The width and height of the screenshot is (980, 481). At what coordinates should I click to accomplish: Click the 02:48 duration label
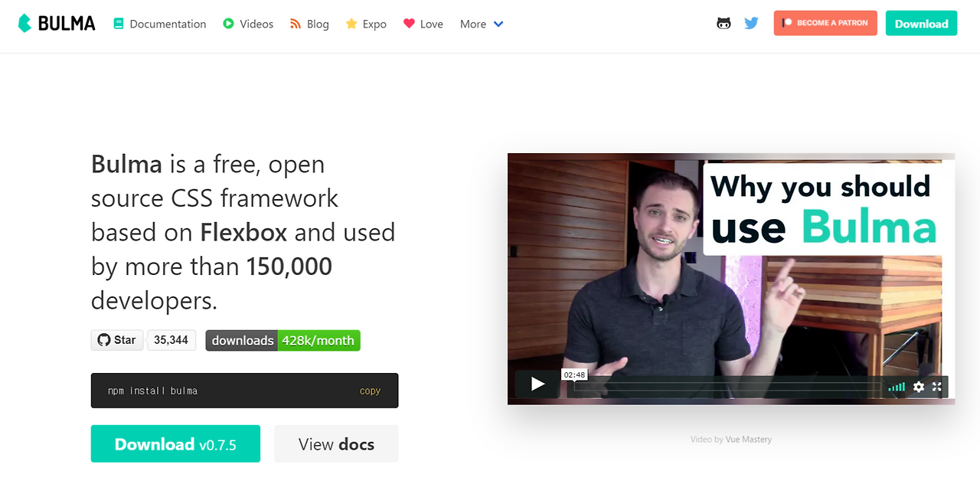click(574, 375)
